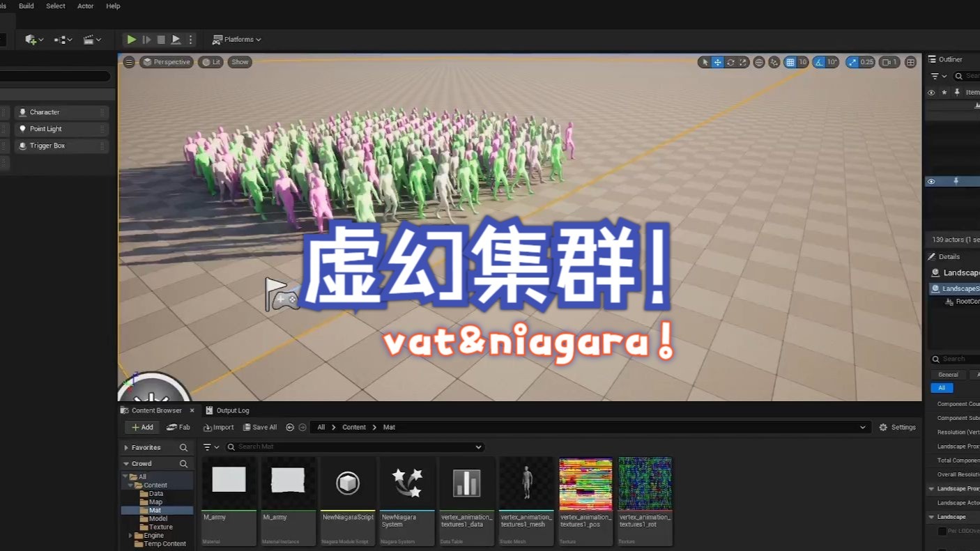Open the Add content (cube plus) dropdown
The image size is (980, 551).
click(x=34, y=40)
